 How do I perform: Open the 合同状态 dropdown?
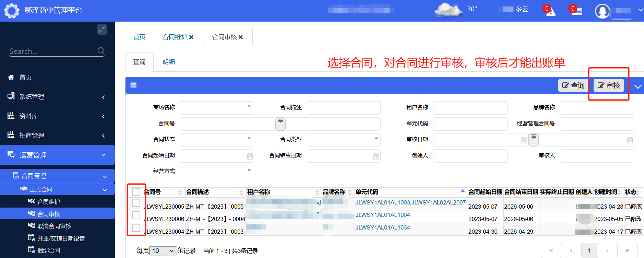(x=217, y=140)
